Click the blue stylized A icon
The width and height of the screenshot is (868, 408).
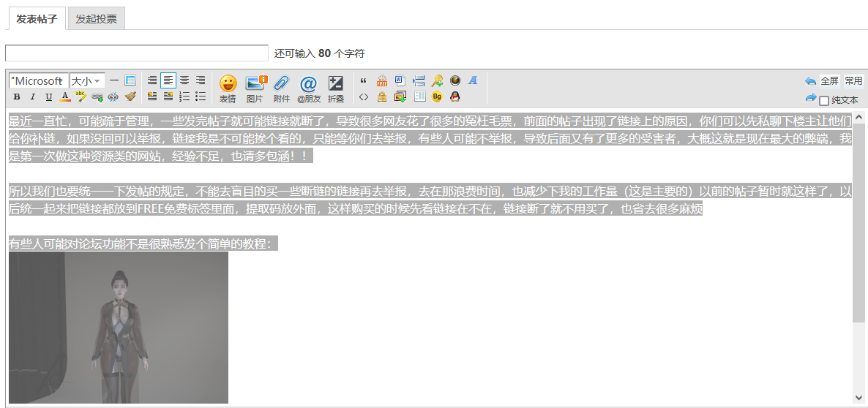[473, 80]
